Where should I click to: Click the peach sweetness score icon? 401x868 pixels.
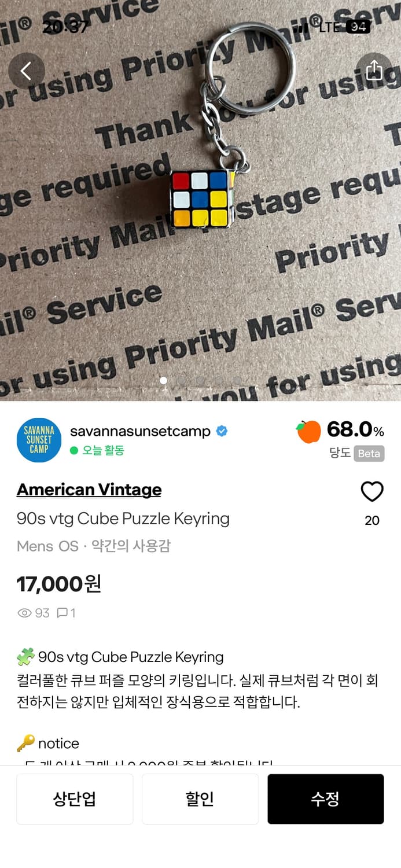(x=309, y=431)
